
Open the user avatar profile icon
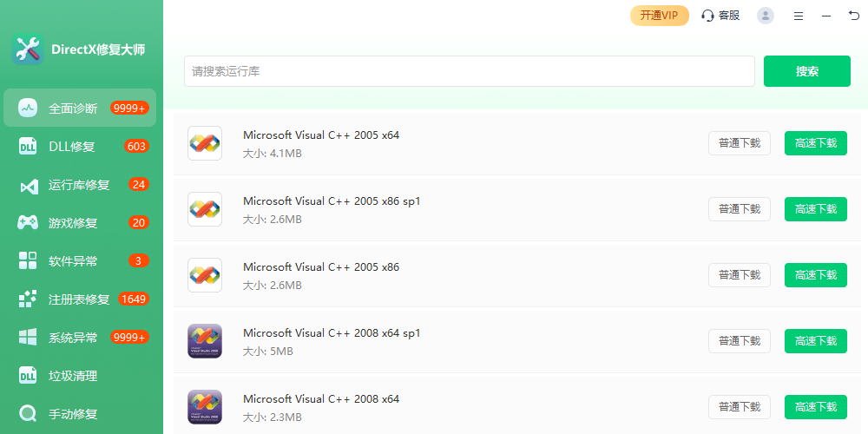pyautogui.click(x=765, y=16)
